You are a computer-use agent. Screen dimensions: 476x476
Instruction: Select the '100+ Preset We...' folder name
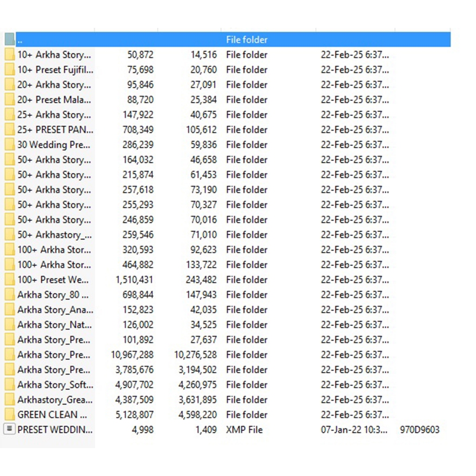(53, 280)
